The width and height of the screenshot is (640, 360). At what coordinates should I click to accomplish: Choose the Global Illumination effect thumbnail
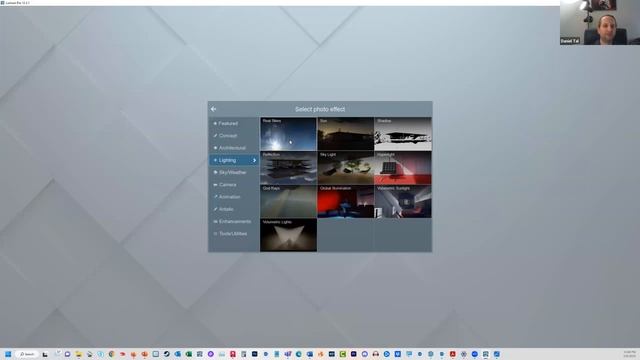pyautogui.click(x=345, y=201)
